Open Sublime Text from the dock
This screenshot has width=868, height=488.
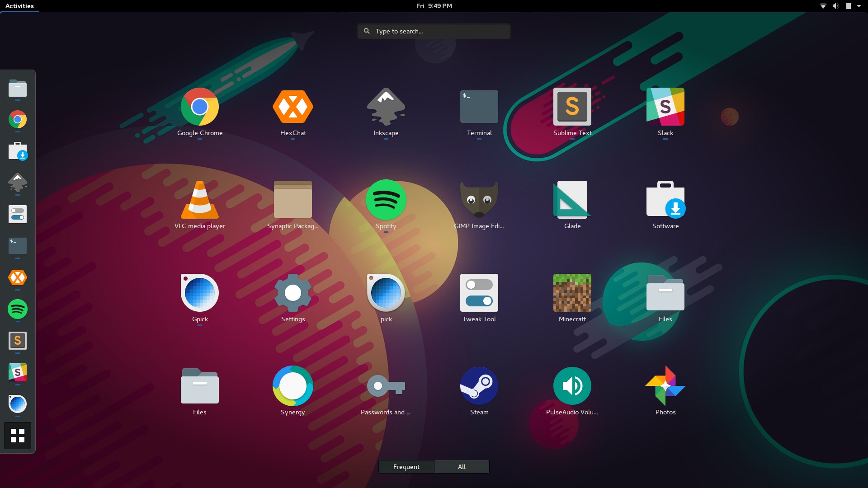(x=18, y=341)
